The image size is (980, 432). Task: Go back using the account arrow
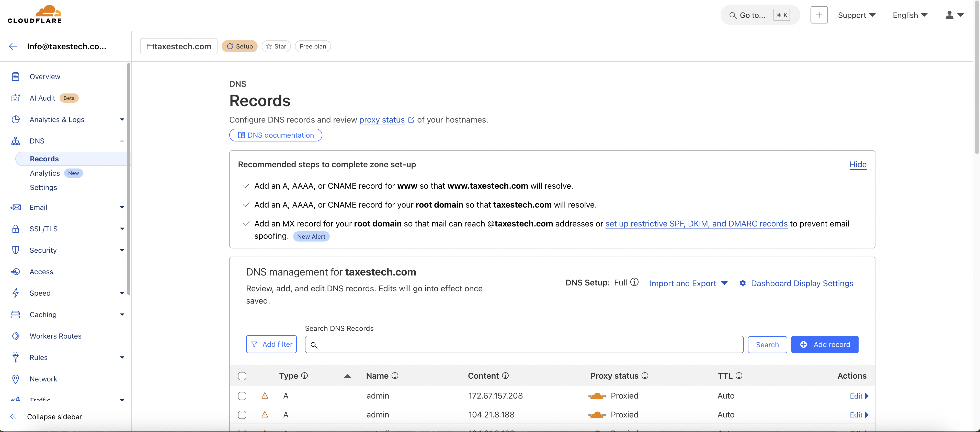pos(13,46)
